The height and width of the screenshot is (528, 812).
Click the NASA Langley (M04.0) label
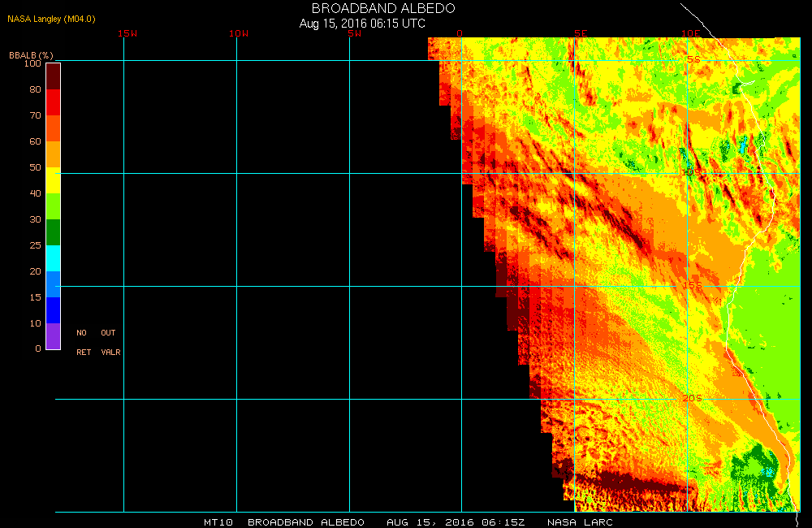pyautogui.click(x=51, y=19)
